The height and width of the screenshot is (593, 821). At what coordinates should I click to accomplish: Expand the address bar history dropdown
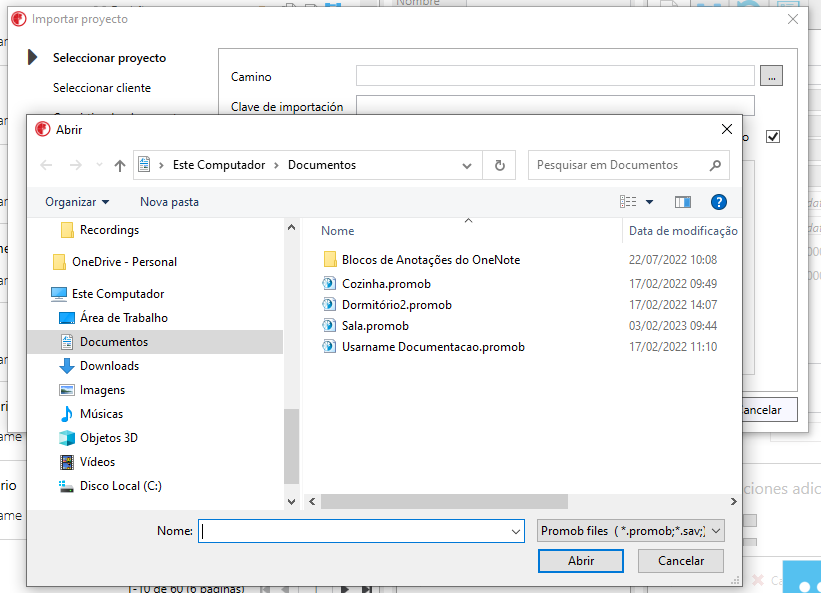467,165
